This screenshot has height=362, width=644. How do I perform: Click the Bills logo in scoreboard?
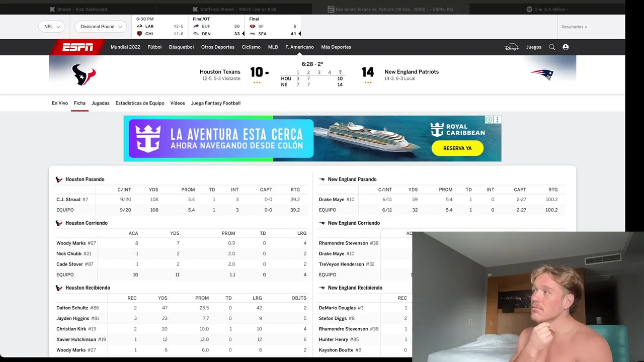coord(196,26)
